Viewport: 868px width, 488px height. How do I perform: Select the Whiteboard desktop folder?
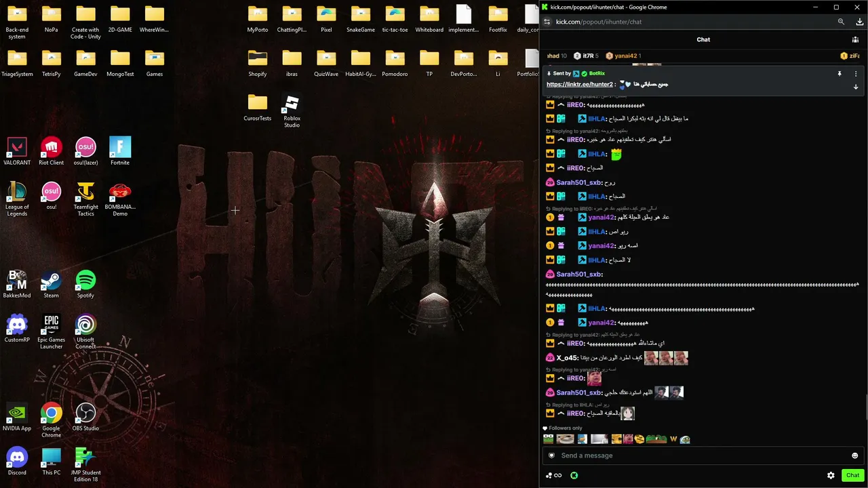click(429, 19)
